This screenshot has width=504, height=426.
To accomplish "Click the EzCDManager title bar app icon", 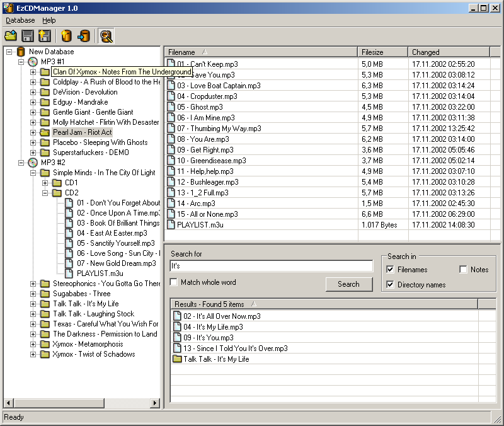I will click(9, 8).
